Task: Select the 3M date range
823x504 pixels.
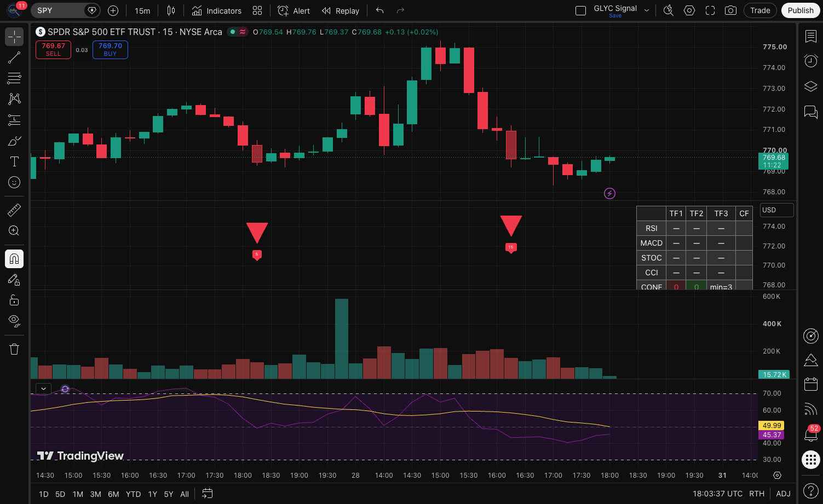Action: [x=95, y=494]
